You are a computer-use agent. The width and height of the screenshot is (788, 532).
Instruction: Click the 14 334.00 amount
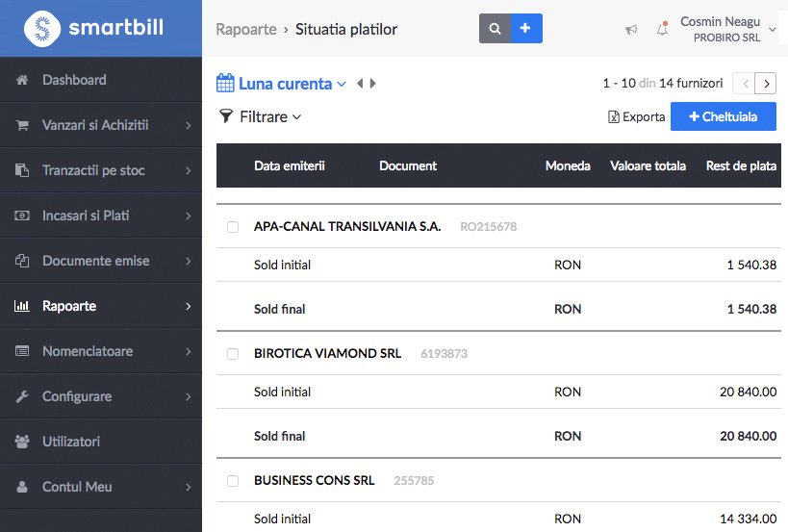(749, 519)
